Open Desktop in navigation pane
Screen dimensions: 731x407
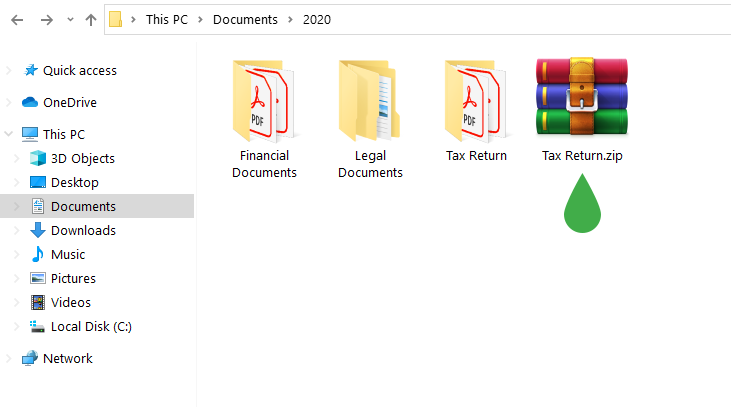(x=75, y=182)
